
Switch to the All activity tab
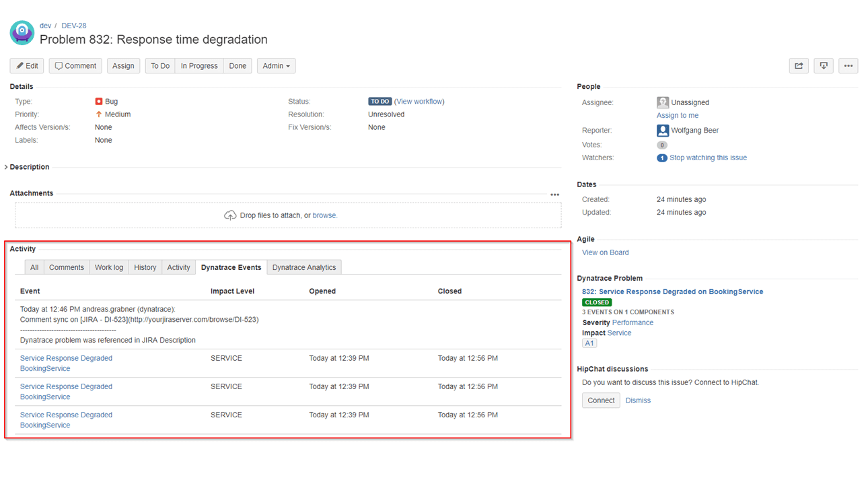pyautogui.click(x=34, y=267)
